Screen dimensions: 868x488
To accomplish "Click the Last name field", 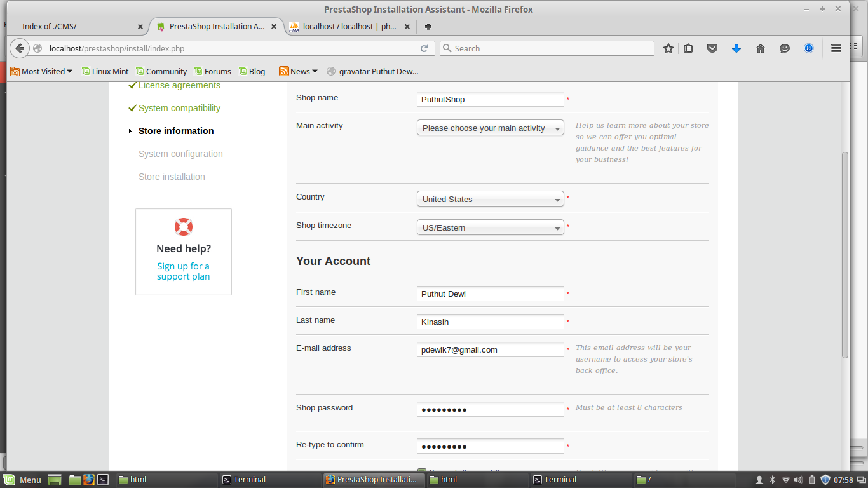I will [x=490, y=322].
